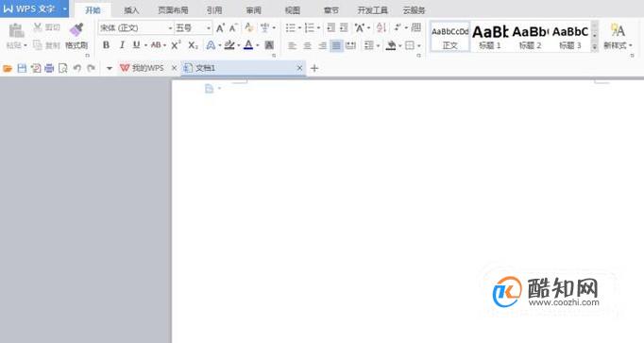
Task: Increase paragraph indent
Action: pyautogui.click(x=344, y=28)
